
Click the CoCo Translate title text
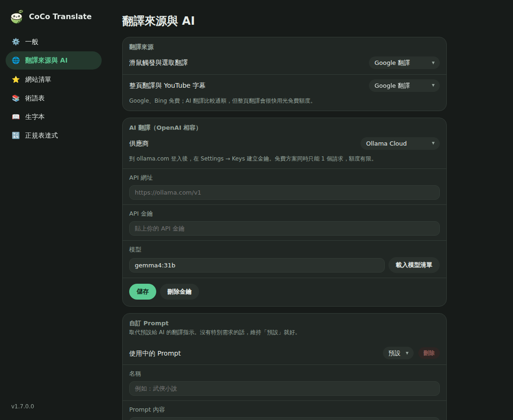click(x=60, y=17)
